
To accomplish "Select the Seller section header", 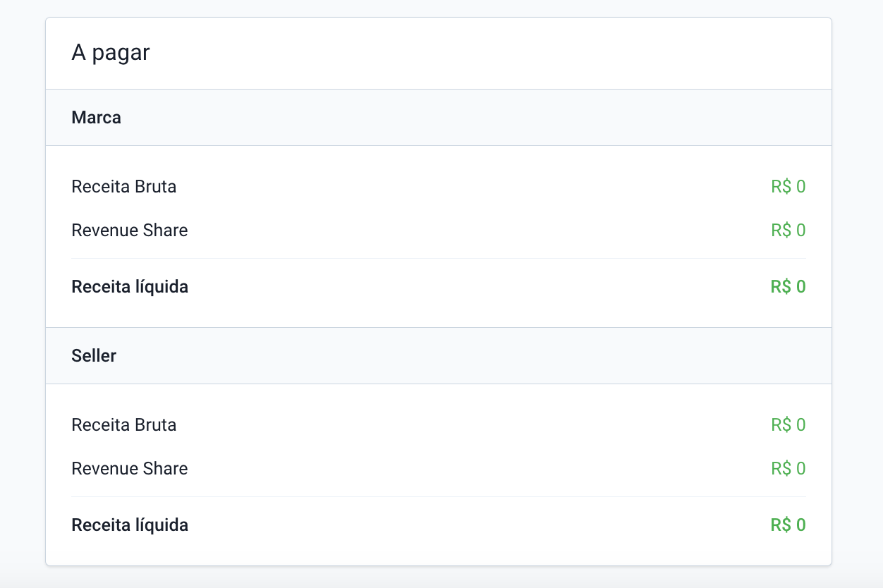I will point(94,356).
